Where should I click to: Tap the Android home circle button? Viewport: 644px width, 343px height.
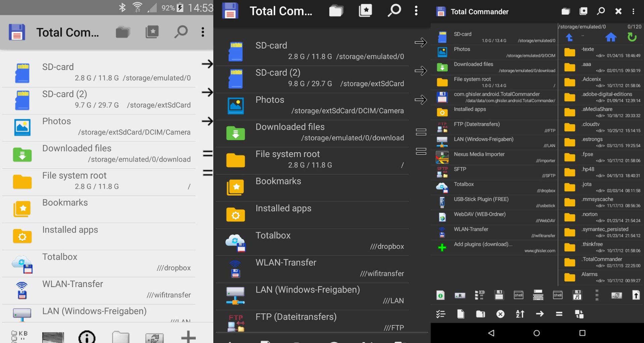(x=537, y=333)
